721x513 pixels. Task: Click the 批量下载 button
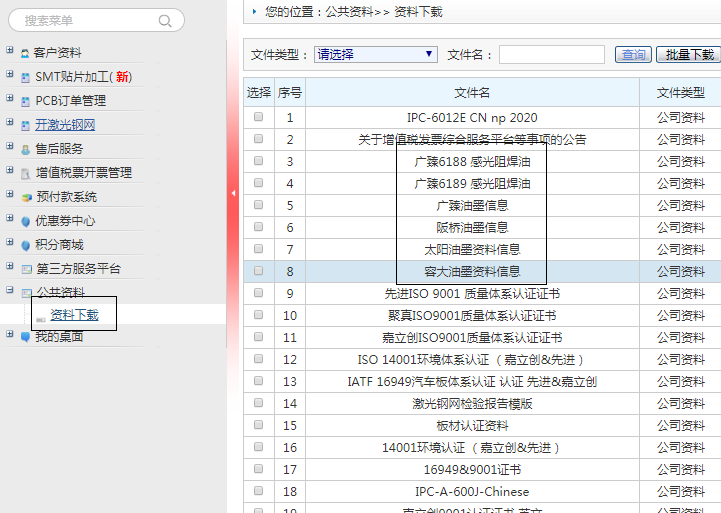pyautogui.click(x=690, y=55)
